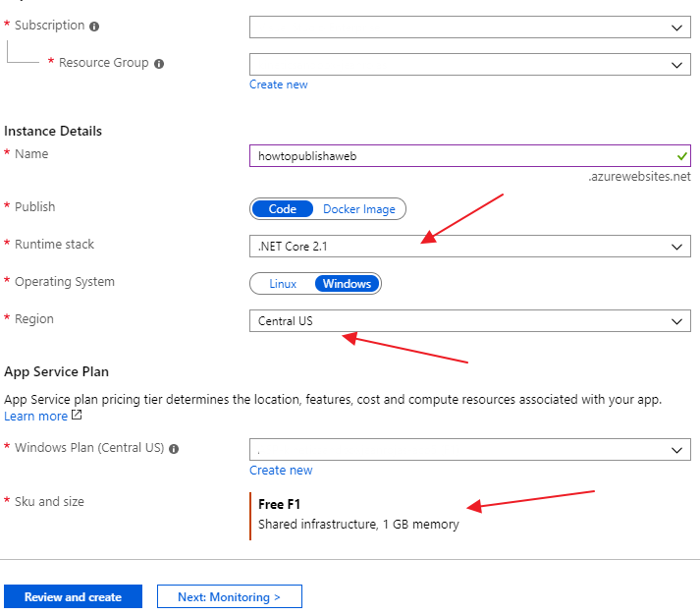Open the Learn more link
The image size is (700, 615).
pos(36,416)
